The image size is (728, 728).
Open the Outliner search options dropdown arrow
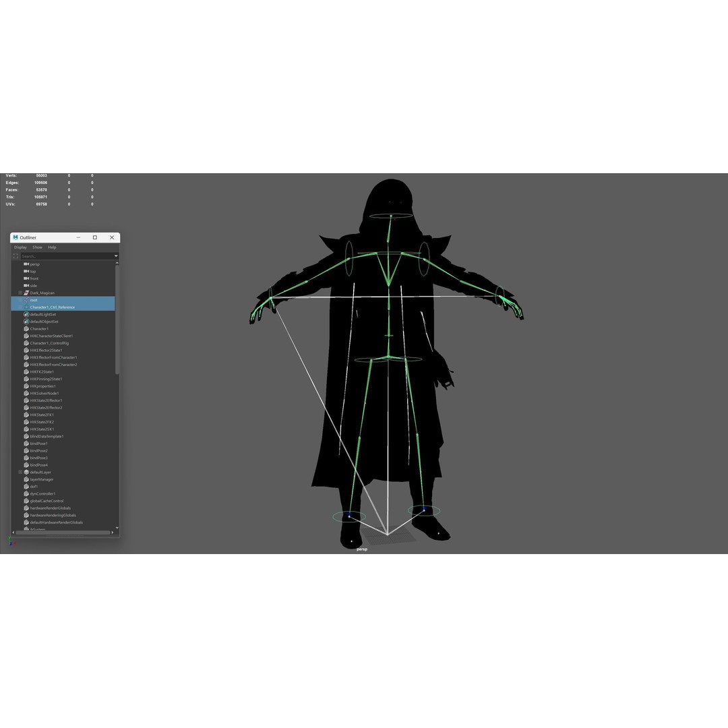click(x=116, y=256)
